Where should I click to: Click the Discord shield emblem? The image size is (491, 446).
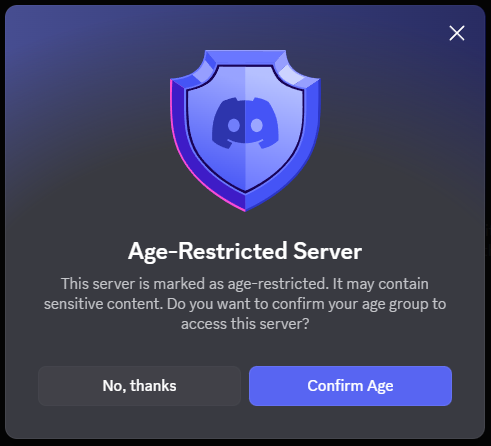click(x=245, y=131)
